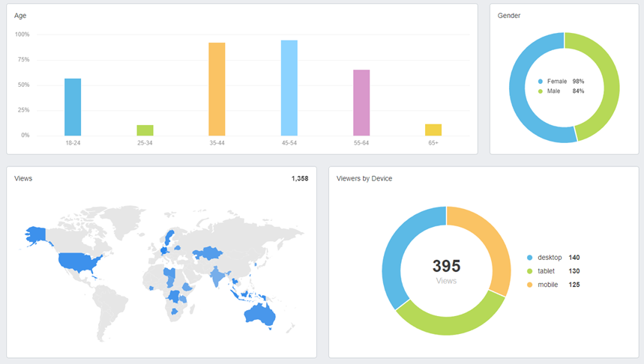Click the blue Female legend dot
Screen dimensions: 644x364
click(x=540, y=81)
